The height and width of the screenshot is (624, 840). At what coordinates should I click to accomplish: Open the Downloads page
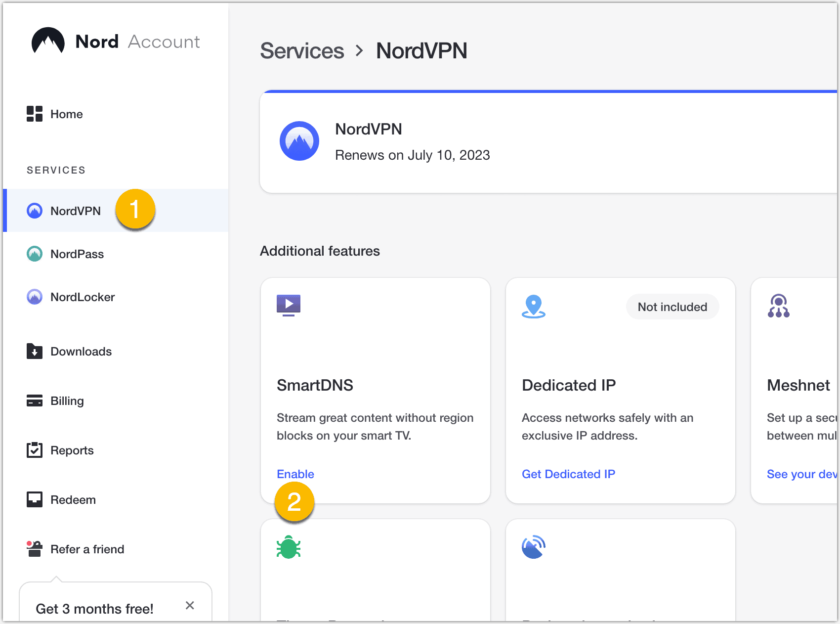[x=81, y=352]
